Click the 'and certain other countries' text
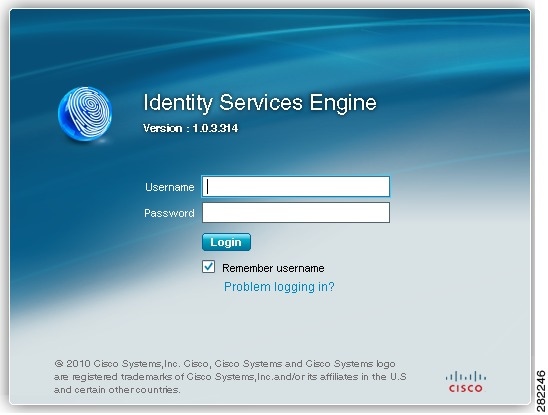The height and width of the screenshot is (415, 548). click(x=117, y=389)
